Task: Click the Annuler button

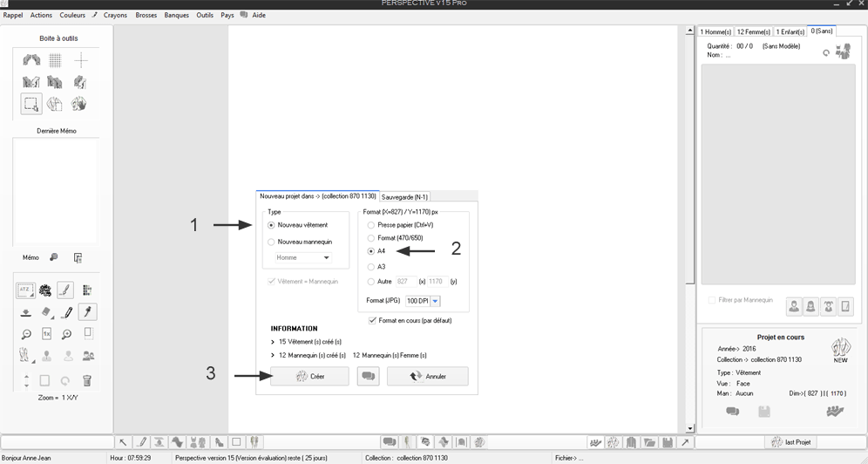Action: pyautogui.click(x=427, y=376)
